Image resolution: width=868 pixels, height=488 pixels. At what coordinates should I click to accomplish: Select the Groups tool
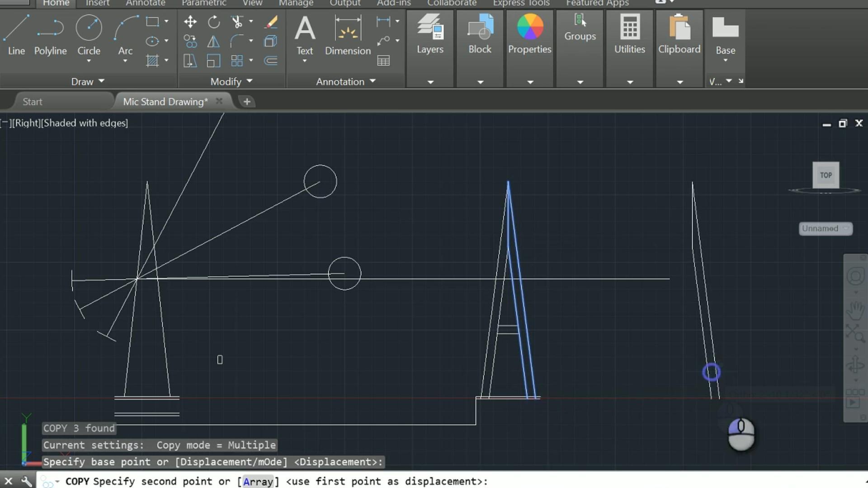580,36
